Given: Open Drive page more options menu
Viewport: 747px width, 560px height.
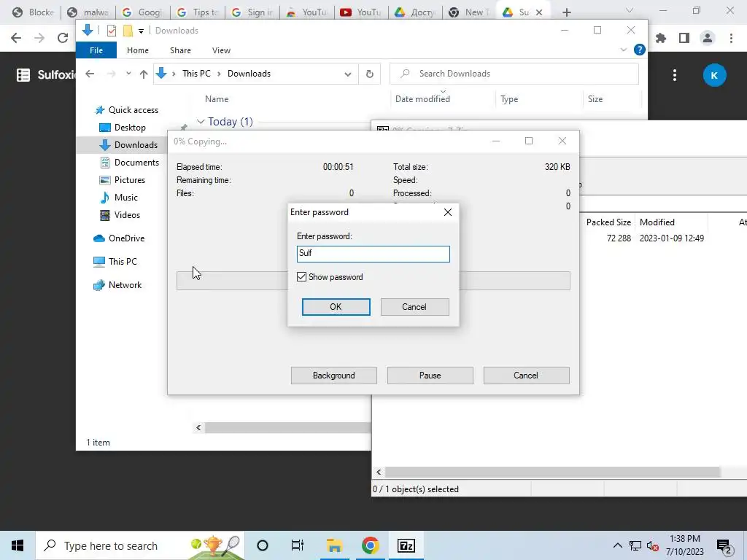Looking at the screenshot, I should [x=675, y=75].
